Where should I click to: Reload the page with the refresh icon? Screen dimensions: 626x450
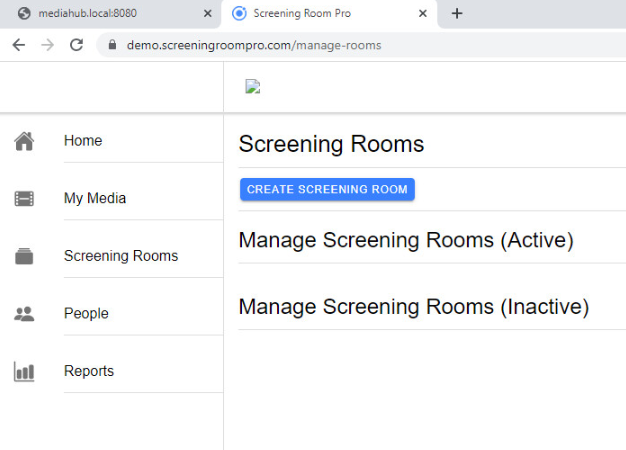point(76,45)
